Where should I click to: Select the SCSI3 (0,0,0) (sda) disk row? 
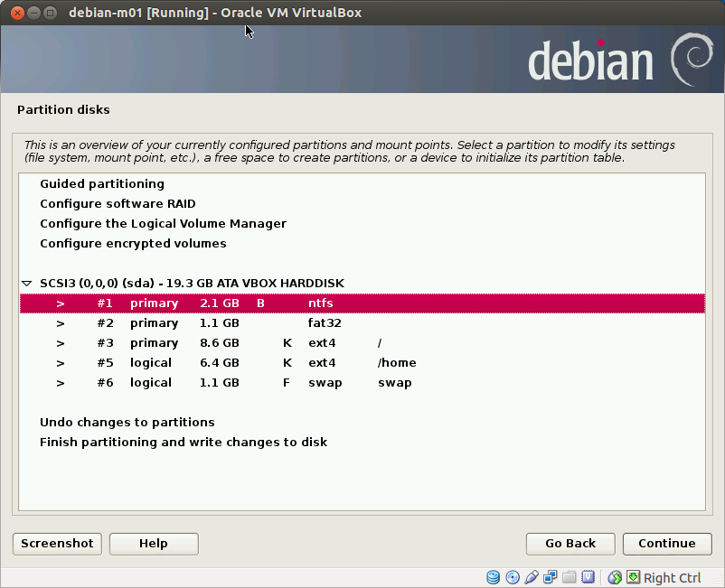[362, 283]
